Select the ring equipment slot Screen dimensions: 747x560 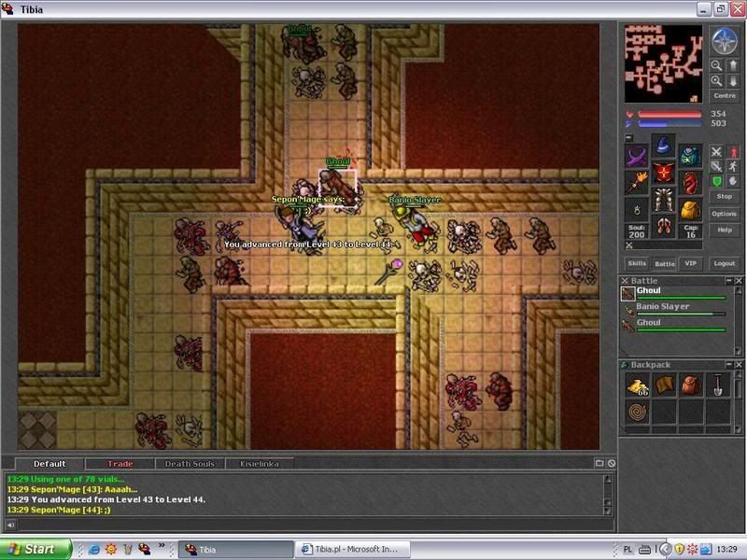tap(637, 209)
